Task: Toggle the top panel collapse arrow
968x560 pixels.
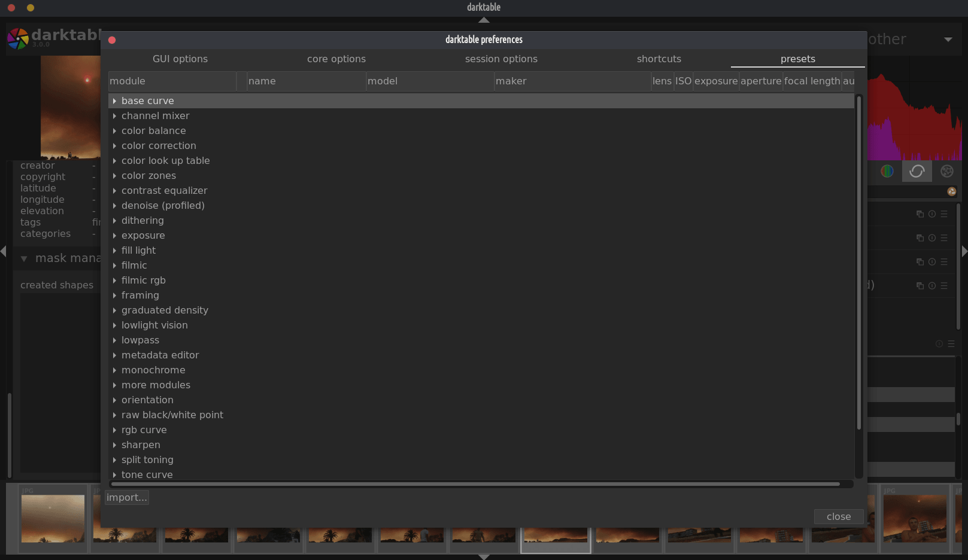Action: pyautogui.click(x=484, y=20)
